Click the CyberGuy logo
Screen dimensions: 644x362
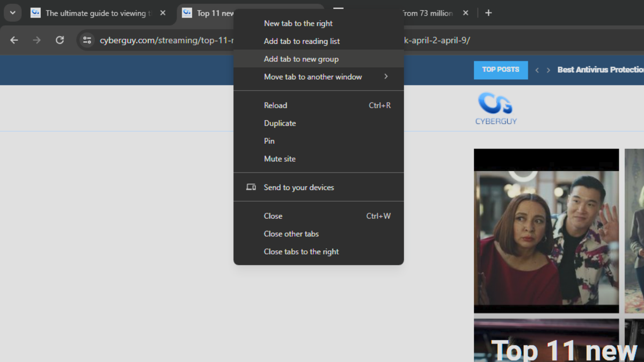point(496,108)
